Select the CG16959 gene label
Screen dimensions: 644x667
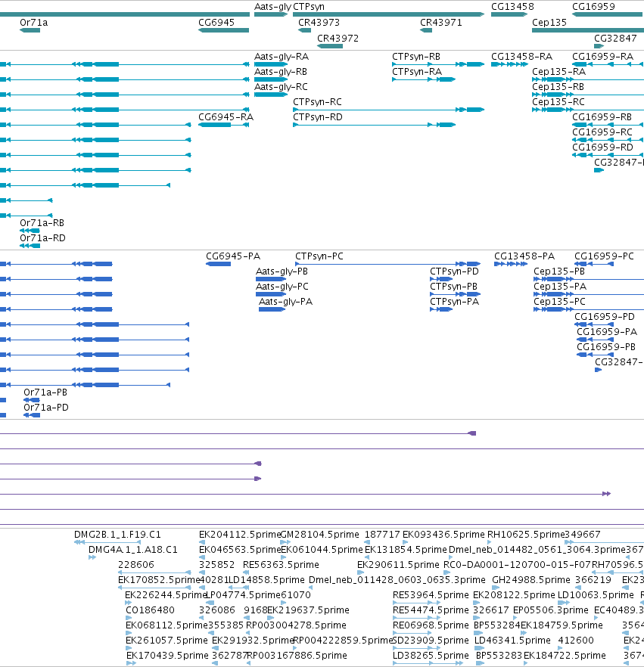pos(593,7)
